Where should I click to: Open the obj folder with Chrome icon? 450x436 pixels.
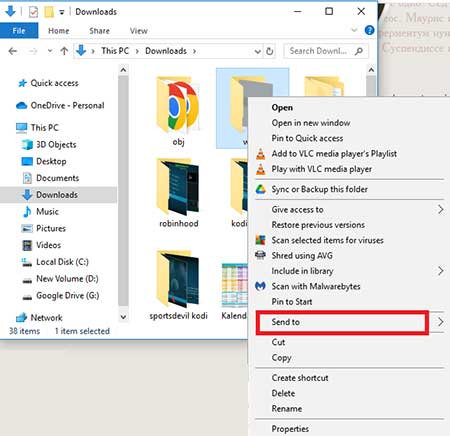(x=178, y=111)
